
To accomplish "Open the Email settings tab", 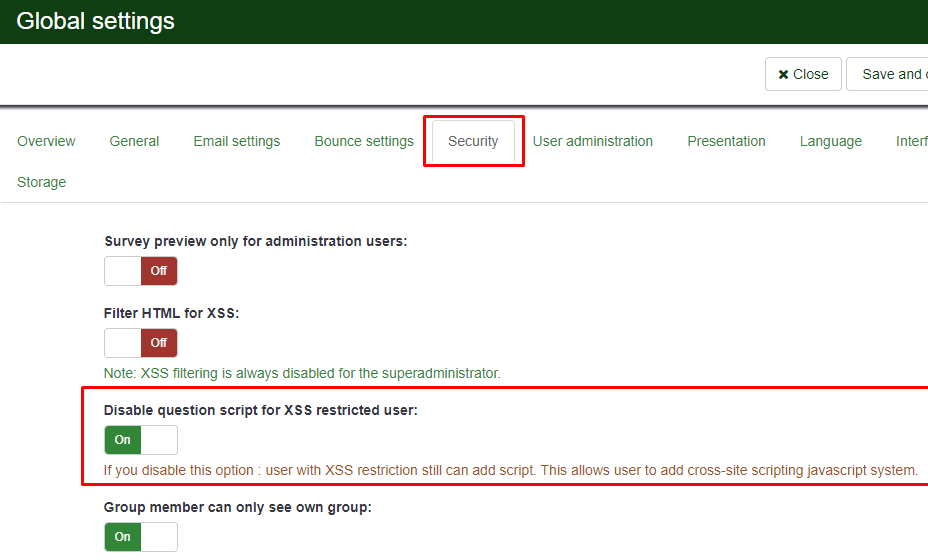I will pos(236,141).
